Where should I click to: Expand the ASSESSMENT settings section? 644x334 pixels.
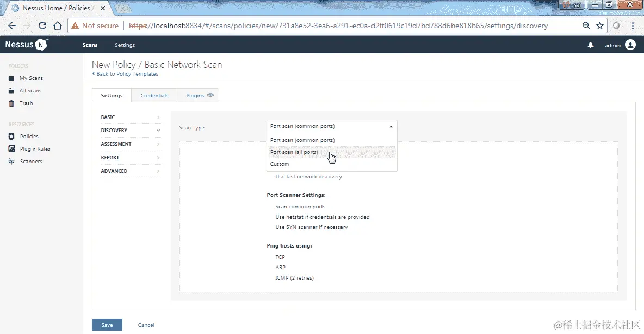coord(131,144)
